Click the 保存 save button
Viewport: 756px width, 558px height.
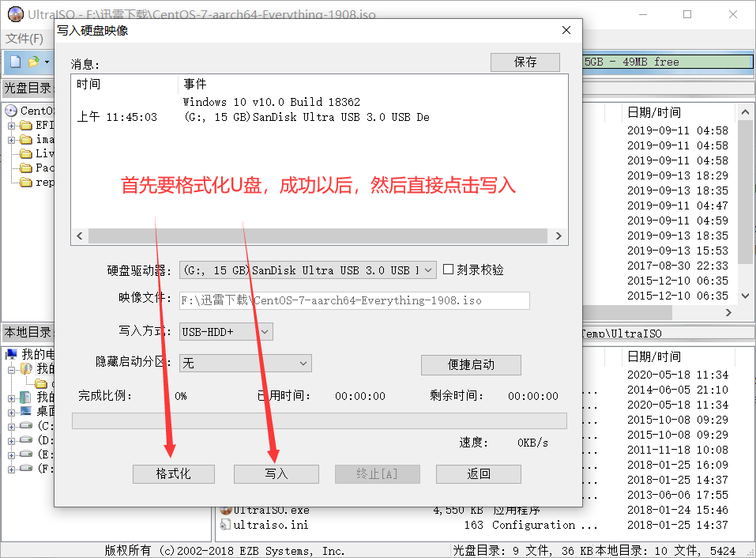tap(525, 62)
